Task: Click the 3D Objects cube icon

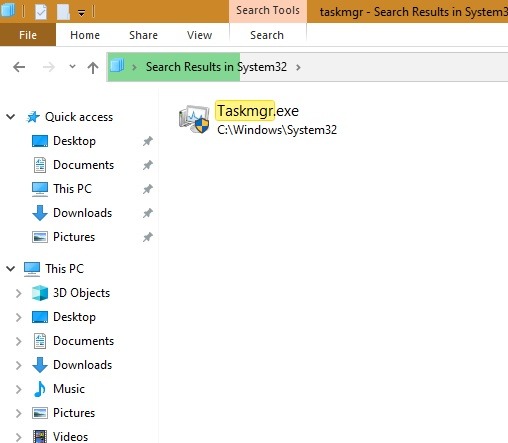Action: click(40, 293)
